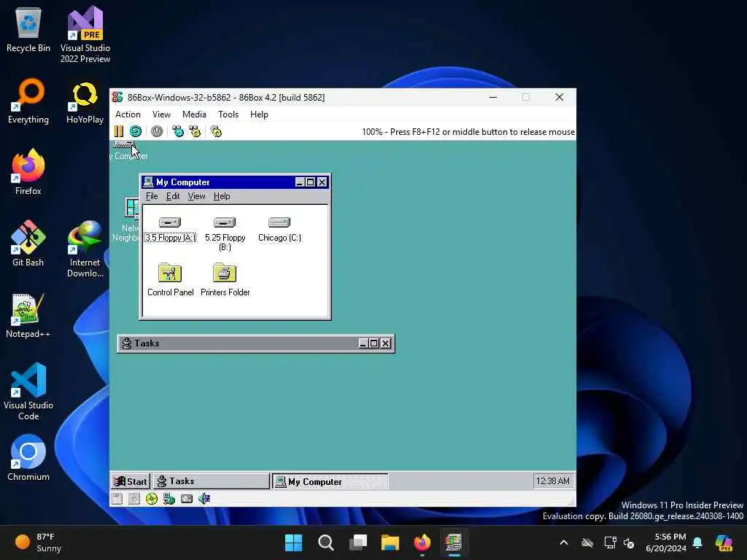
Task: Open Windows 11 Start menu
Action: pyautogui.click(x=293, y=542)
